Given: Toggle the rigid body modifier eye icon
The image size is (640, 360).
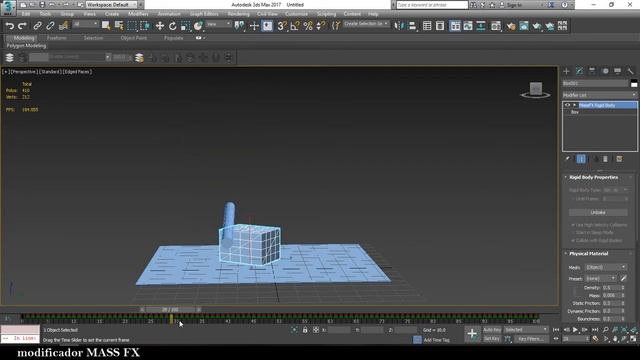Looking at the screenshot, I should [x=567, y=105].
